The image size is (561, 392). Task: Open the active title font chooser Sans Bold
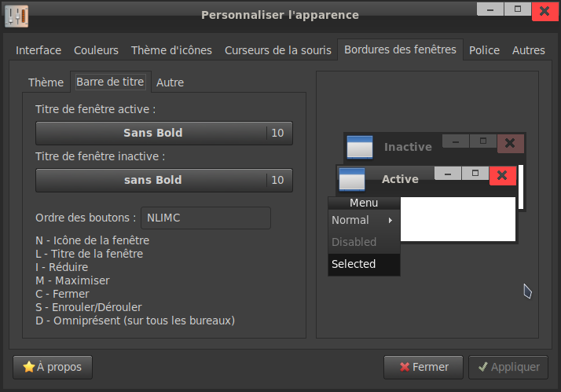164,133
